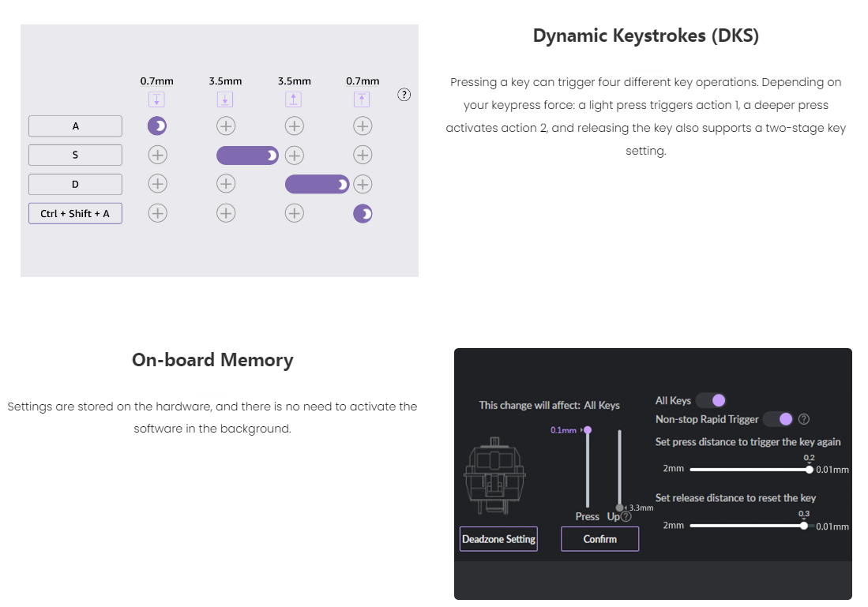Disable the Non-stop Rapid Trigger switch
The image size is (868, 607).
778,419
